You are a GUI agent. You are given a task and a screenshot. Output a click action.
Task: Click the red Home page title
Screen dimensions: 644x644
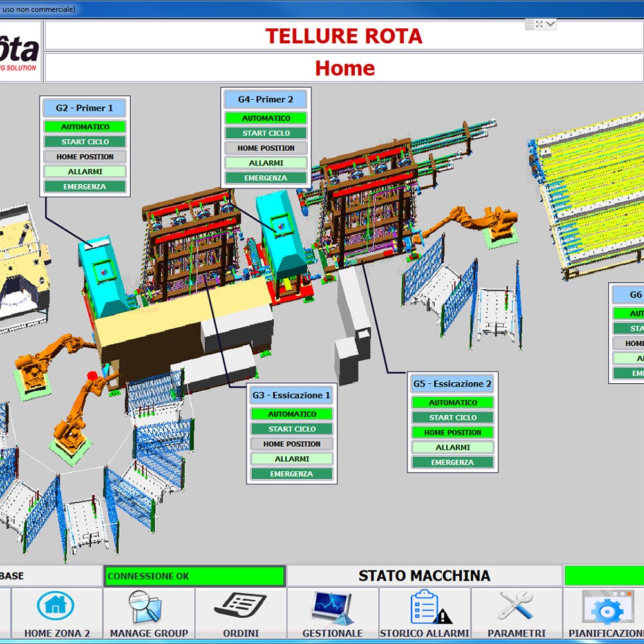(344, 68)
